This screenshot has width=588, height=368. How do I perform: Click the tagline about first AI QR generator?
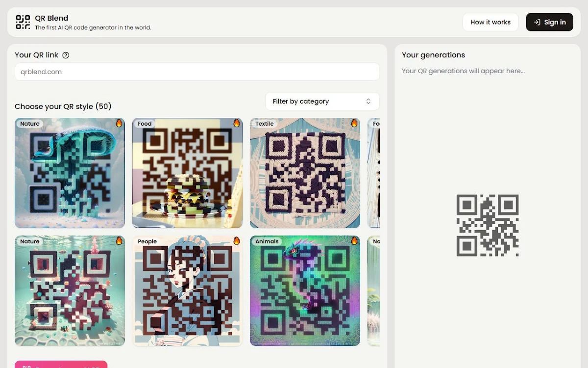93,28
